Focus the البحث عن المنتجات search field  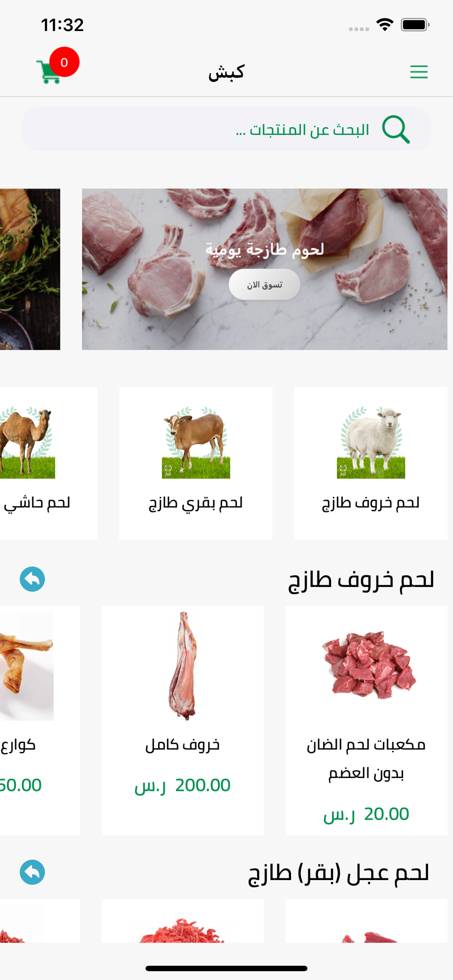pyautogui.click(x=226, y=129)
